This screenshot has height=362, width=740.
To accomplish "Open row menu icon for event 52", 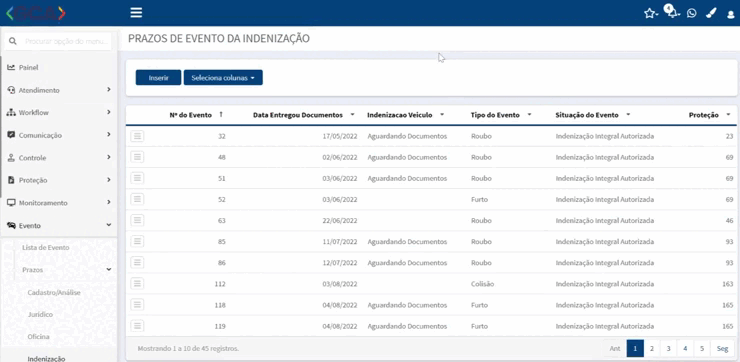I will (x=137, y=199).
